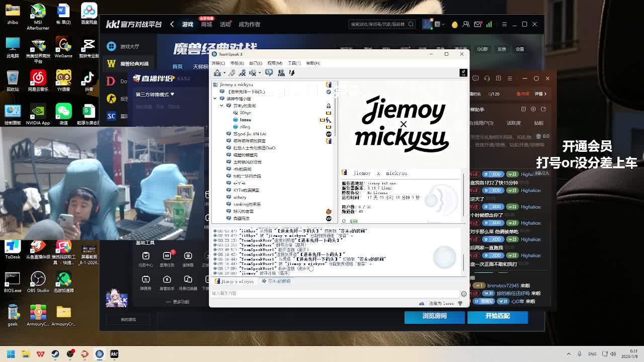Select the K1Tn channel in the tree
The image size is (644, 362).
point(246,190)
